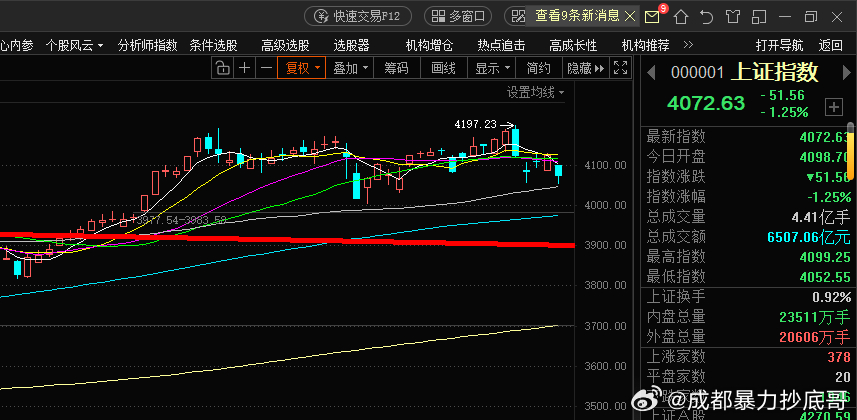Click the latest cyan candlestick on chart
The width and height of the screenshot is (857, 420).
(x=559, y=172)
